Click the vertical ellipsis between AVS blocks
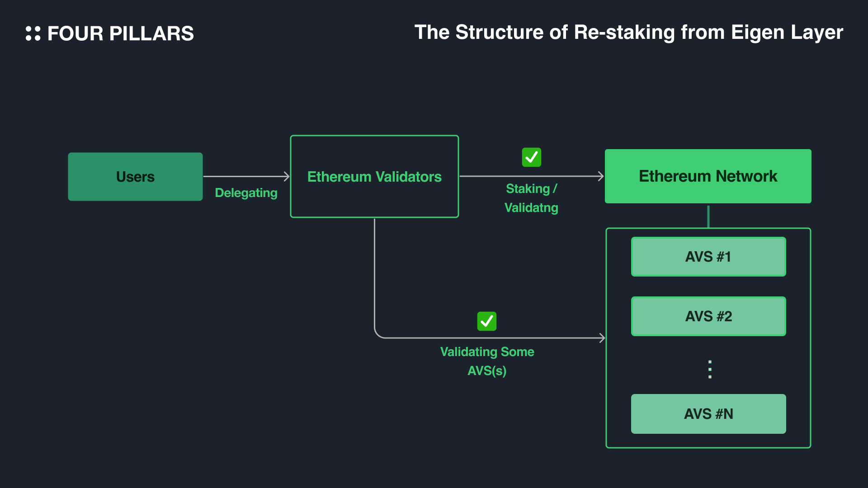The width and height of the screenshot is (868, 488). click(x=710, y=369)
